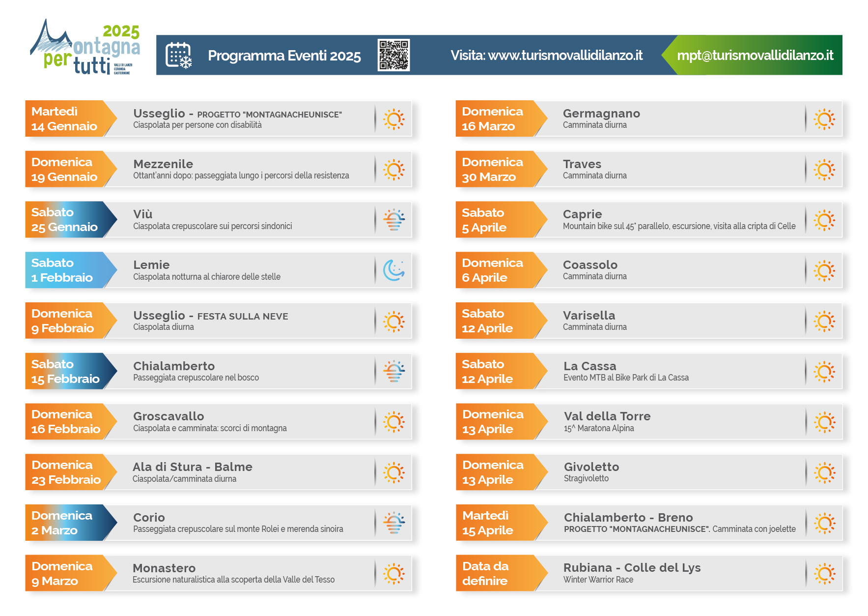
Task: Click the QR code in the header
Action: coord(393,55)
